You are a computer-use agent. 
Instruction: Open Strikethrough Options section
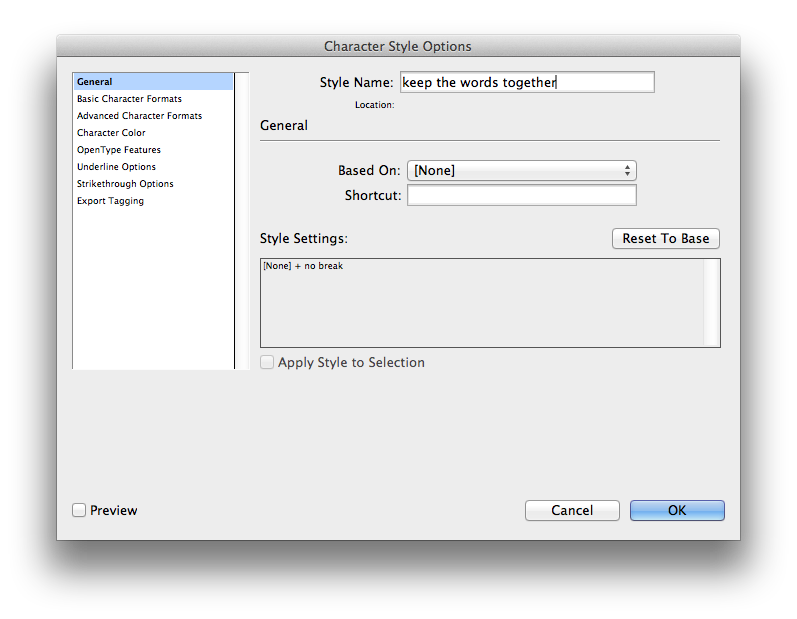pyautogui.click(x=125, y=184)
